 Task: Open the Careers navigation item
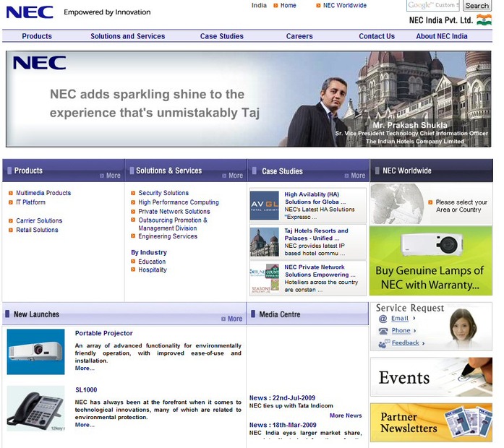tap(299, 36)
